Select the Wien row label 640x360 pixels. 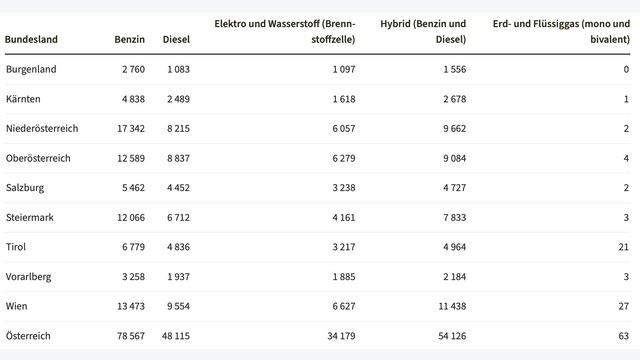16,306
